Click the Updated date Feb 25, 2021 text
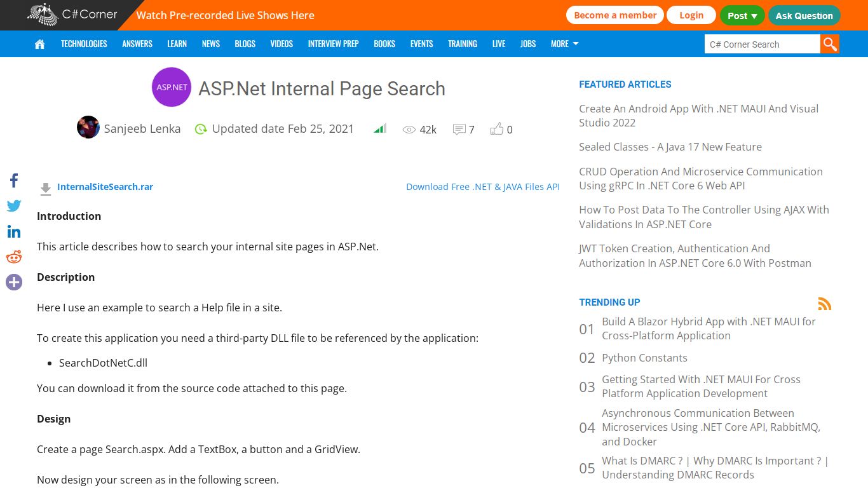Viewport: 868px width, 488px height. point(283,129)
